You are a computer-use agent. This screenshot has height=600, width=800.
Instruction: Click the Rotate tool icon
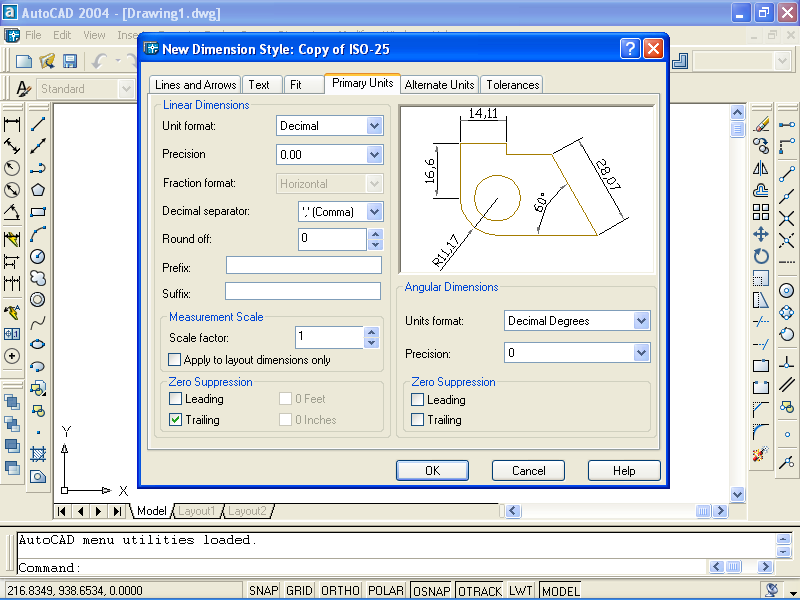coord(761,256)
